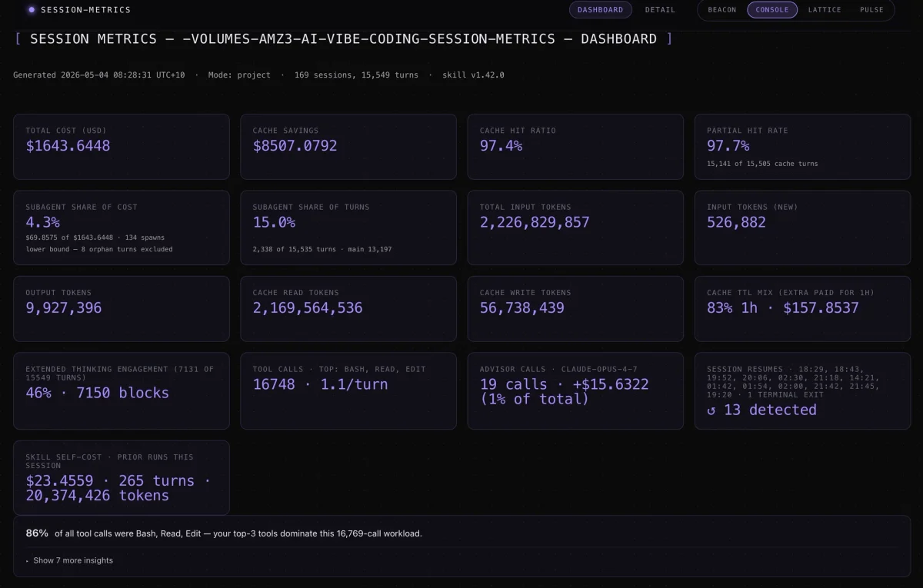Viewport: 923px width, 588px height.
Task: Click Input Tokens (New) 526,882 value
Action: [x=736, y=222]
